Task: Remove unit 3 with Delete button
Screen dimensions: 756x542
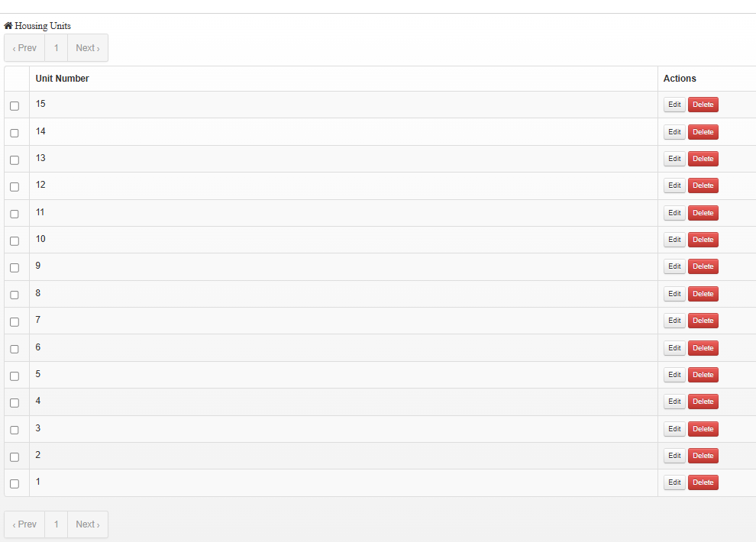Action: 703,429
